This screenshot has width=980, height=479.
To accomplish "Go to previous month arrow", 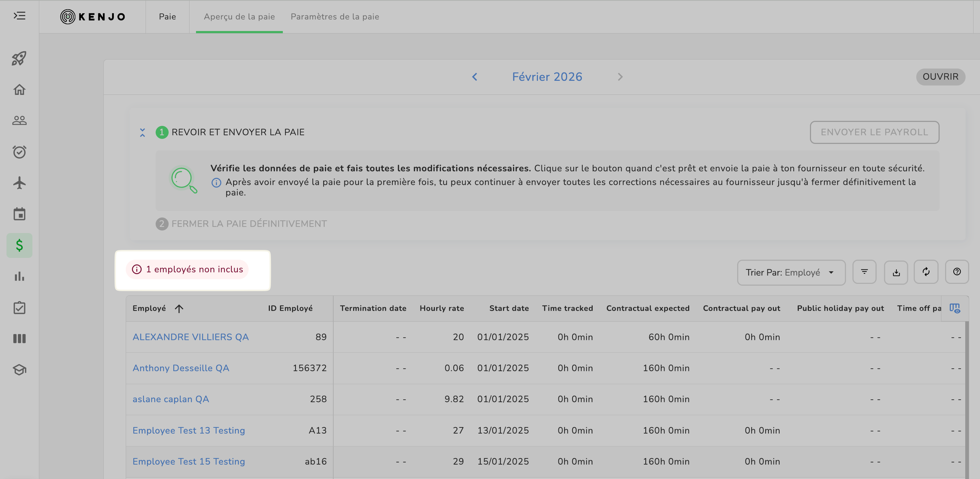I will [475, 77].
